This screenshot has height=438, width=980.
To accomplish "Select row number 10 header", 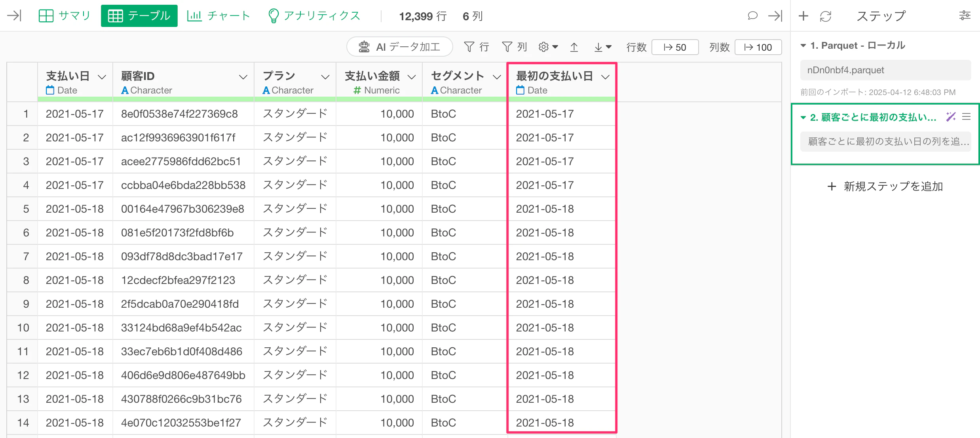I will 23,328.
